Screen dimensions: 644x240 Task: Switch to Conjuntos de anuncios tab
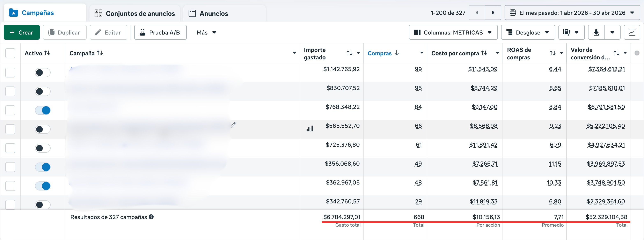[x=134, y=14]
